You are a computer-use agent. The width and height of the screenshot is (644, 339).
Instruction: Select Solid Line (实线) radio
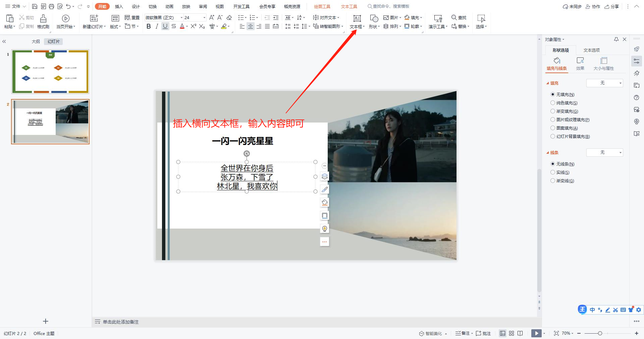tap(553, 172)
